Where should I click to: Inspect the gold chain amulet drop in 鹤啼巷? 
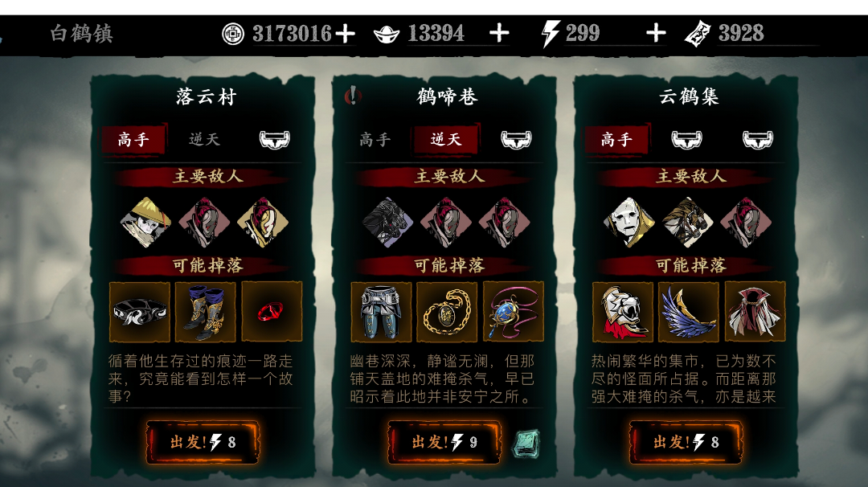coord(447,312)
